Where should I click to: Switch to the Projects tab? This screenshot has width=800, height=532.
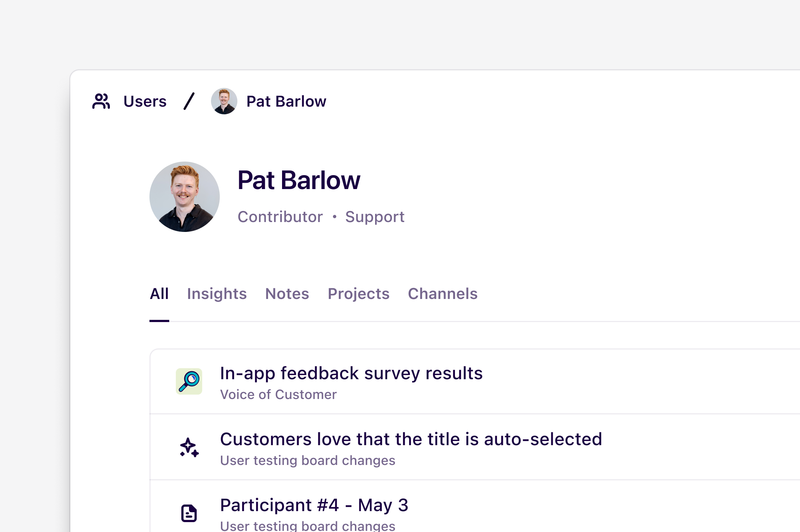click(x=358, y=293)
